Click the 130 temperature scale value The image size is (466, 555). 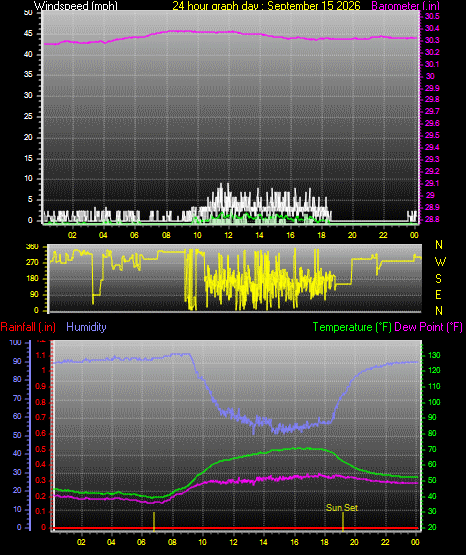coord(434,355)
